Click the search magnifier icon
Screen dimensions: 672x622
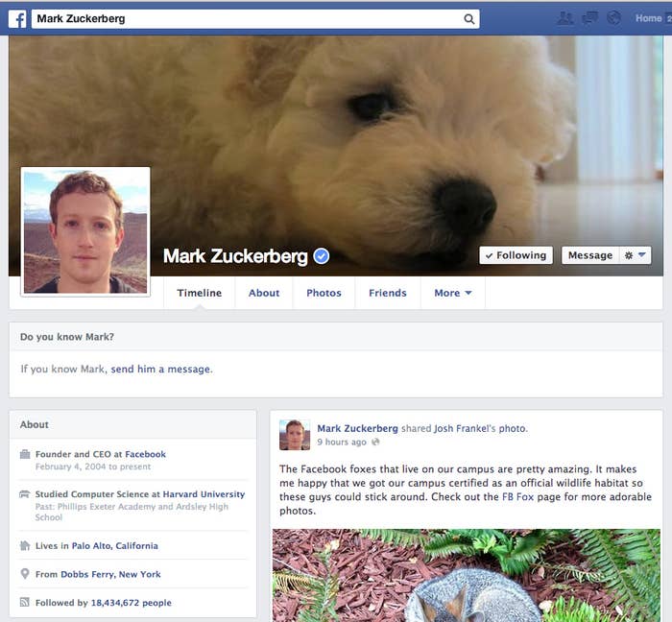click(469, 19)
